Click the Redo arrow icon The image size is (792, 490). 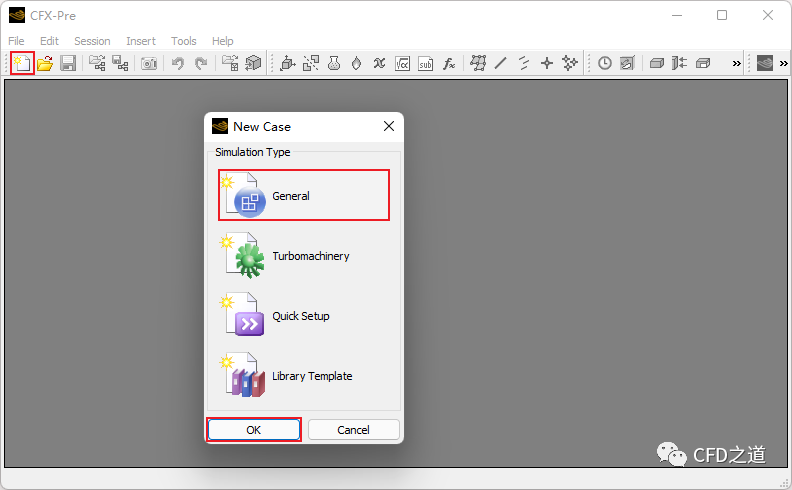point(201,63)
